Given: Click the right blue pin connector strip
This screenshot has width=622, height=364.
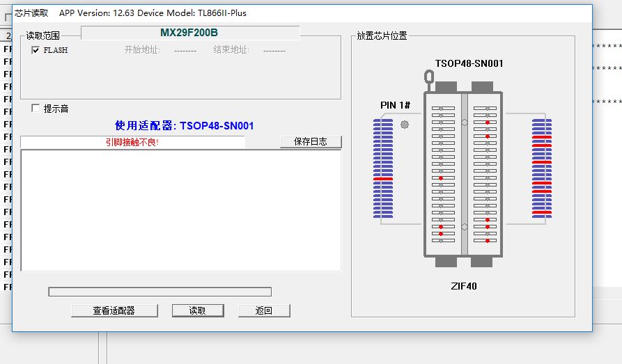Looking at the screenshot, I should [x=541, y=167].
